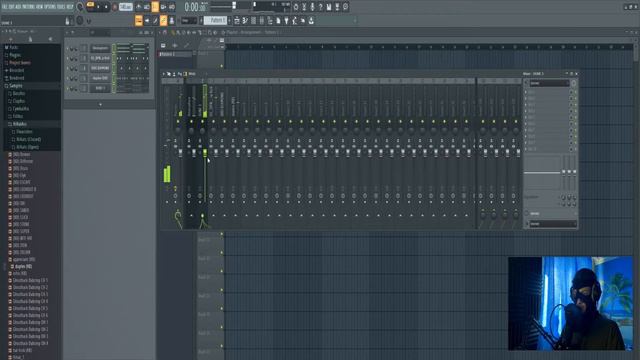Mute the second channel in channel rack
640x360 pixels.
pos(68,58)
